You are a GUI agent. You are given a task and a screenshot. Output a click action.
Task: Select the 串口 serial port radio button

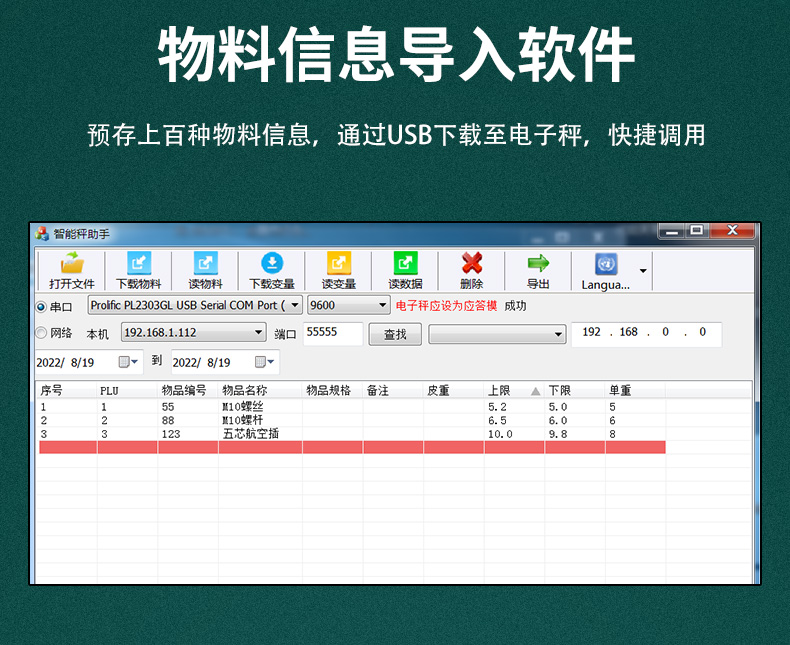[x=42, y=306]
